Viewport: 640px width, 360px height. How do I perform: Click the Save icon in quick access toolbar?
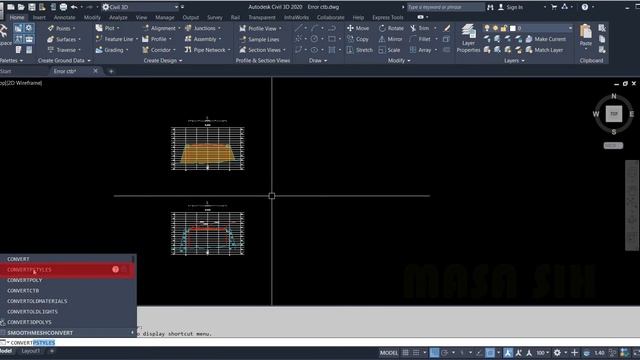coord(31,7)
